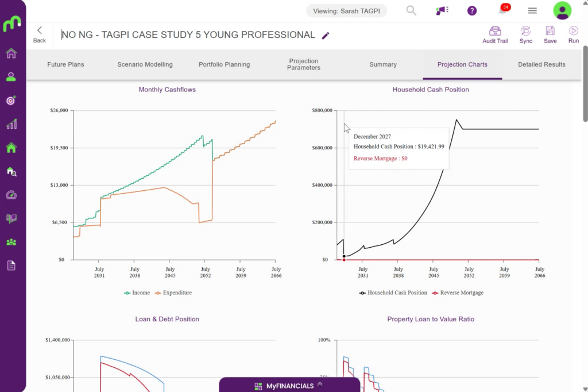
Task: Open the help question mark
Action: tap(472, 10)
